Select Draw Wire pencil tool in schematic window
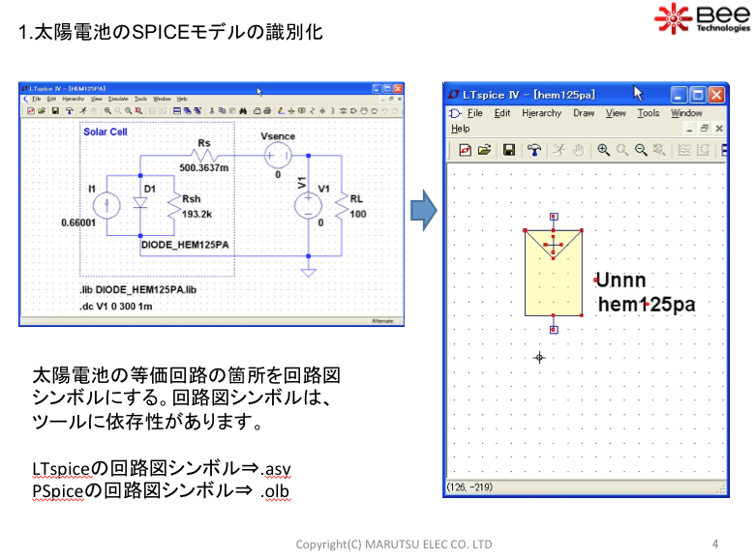Image resolution: width=756 pixels, height=559 pixels. (281, 111)
